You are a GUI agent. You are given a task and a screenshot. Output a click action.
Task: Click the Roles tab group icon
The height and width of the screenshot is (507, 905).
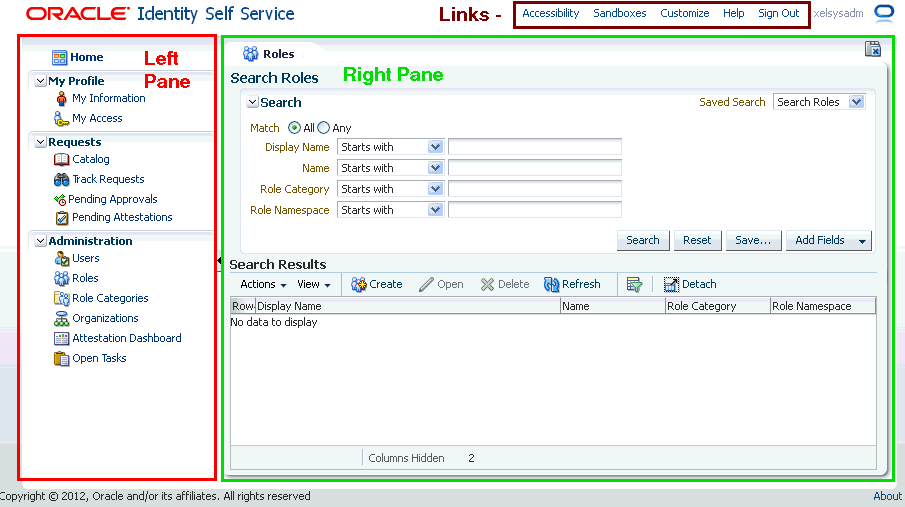(x=250, y=54)
